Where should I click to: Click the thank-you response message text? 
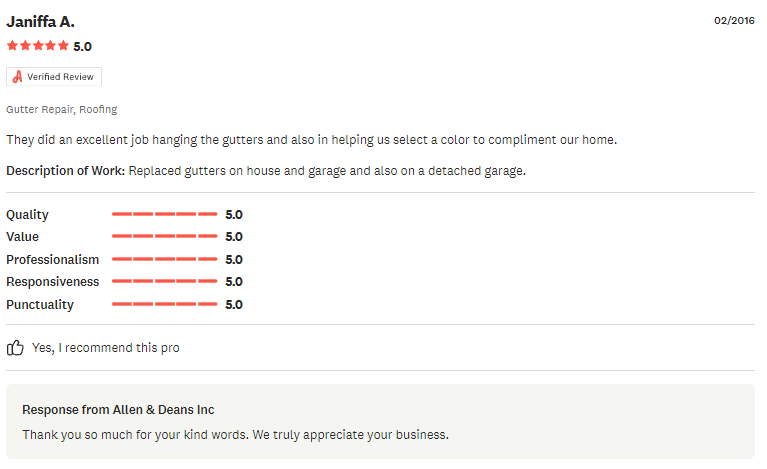[x=235, y=435]
